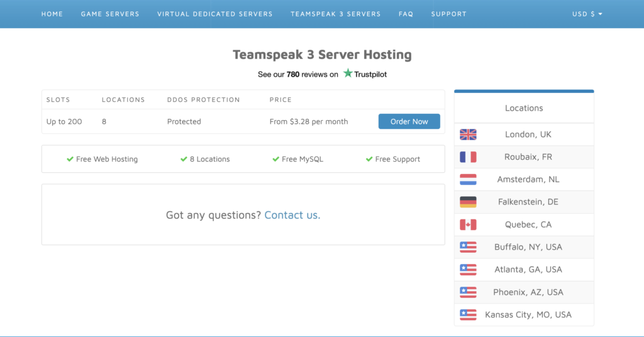Click the Netherlands flag next to Amsterdam

tap(468, 180)
